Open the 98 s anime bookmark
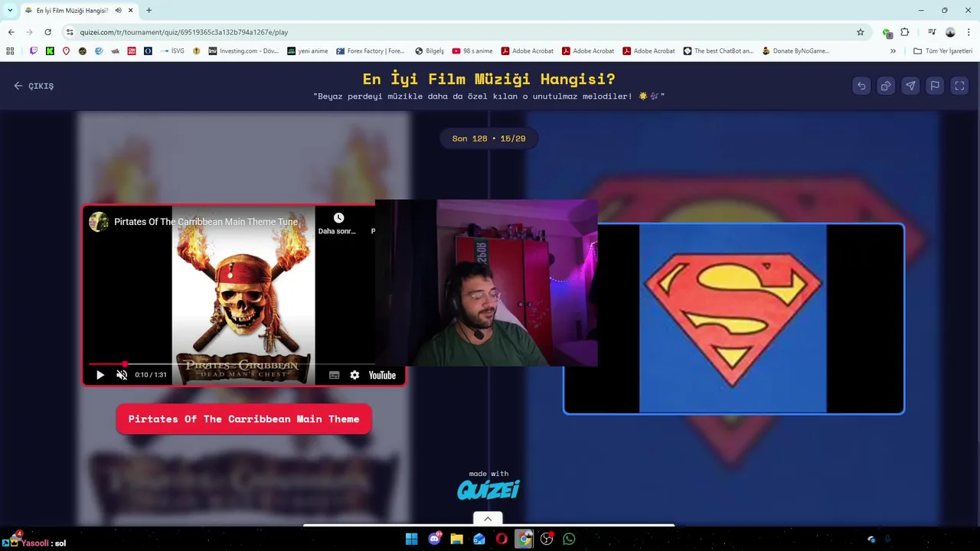 pos(472,51)
